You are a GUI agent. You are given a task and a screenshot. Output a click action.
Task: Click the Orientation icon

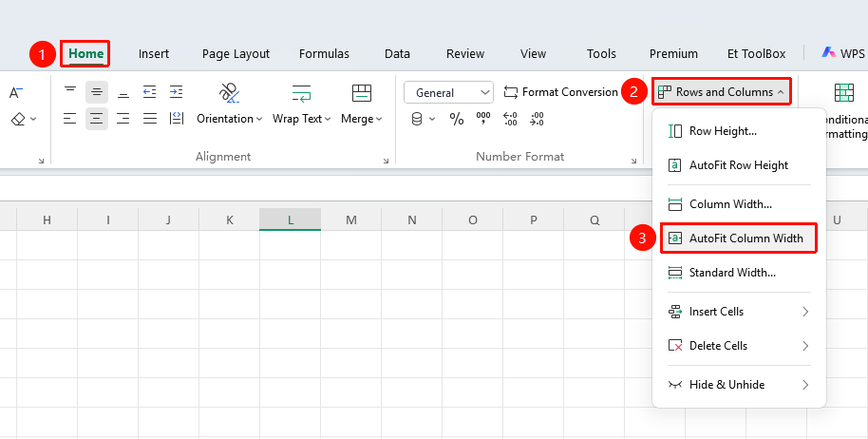tap(229, 92)
